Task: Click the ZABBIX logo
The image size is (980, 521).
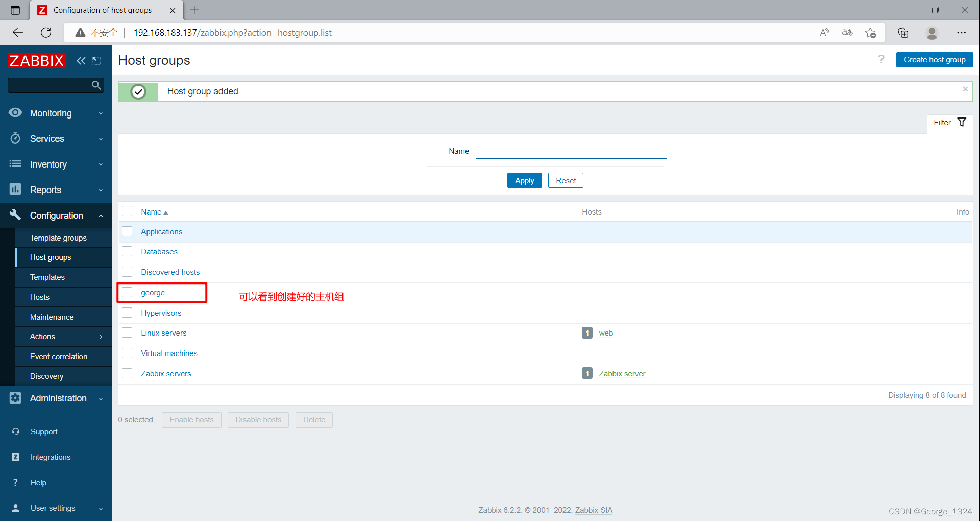Action: 37,61
